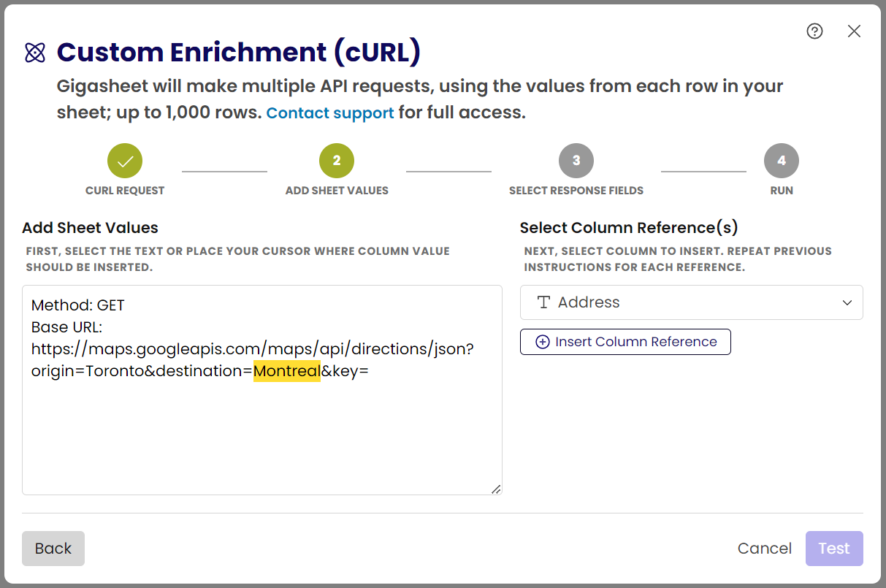Viewport: 886px width, 588px height.
Task: Click the text type icon beside Address
Action: pyautogui.click(x=543, y=302)
